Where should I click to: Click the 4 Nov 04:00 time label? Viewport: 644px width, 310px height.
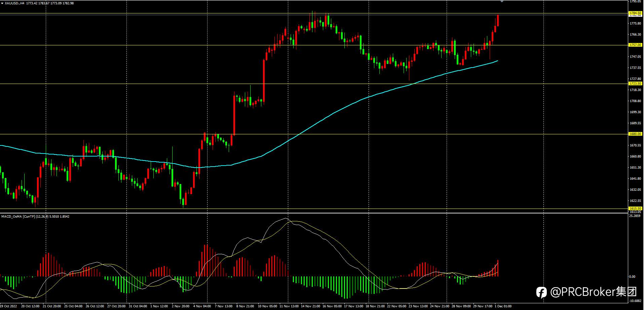202,306
